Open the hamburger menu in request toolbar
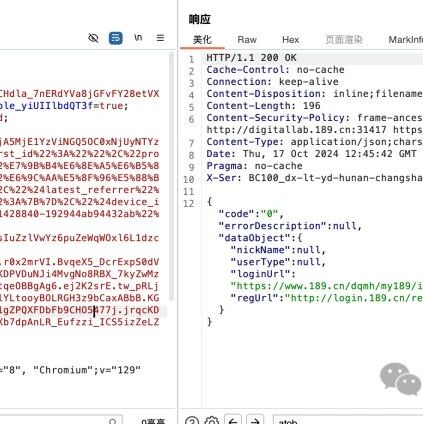The height and width of the screenshot is (424, 423). pyautogui.click(x=160, y=38)
